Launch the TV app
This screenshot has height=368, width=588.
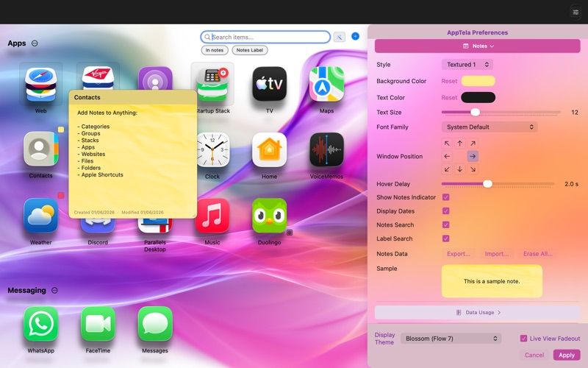pyautogui.click(x=269, y=84)
